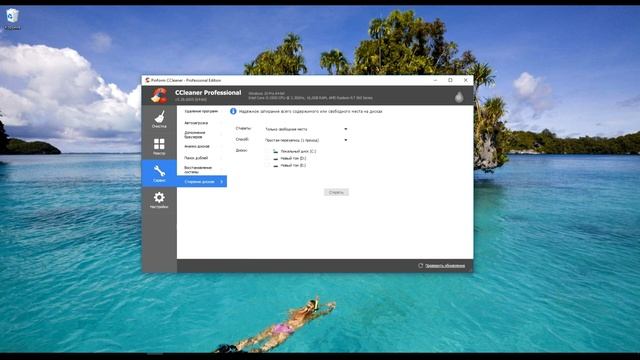The height and width of the screenshot is (360, 640).
Task: Click the Стереть (wipe) button
Action: pyautogui.click(x=336, y=192)
